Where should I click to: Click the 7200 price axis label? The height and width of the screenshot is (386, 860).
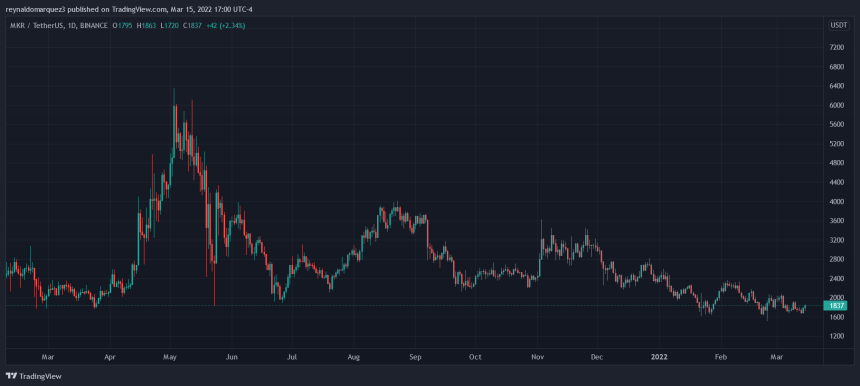click(x=836, y=48)
